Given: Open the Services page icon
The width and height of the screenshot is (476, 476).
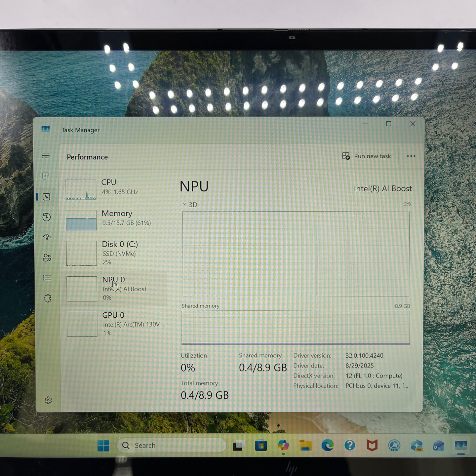Looking at the screenshot, I should 48,298.
